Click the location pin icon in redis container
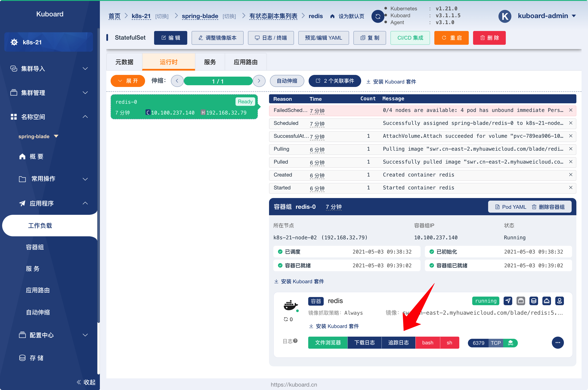Screen dimensions: 588x390 [x=559, y=301]
